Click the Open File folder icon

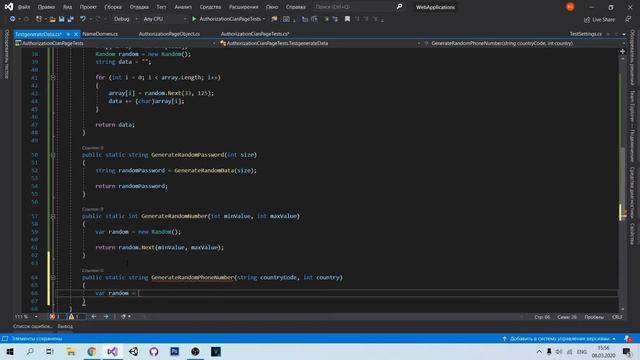(52, 19)
